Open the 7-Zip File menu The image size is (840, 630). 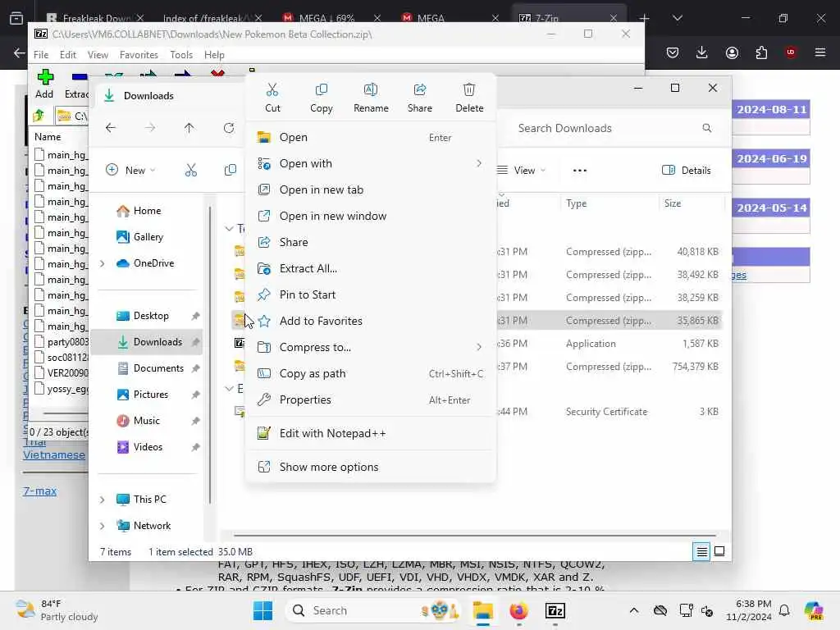[41, 55]
